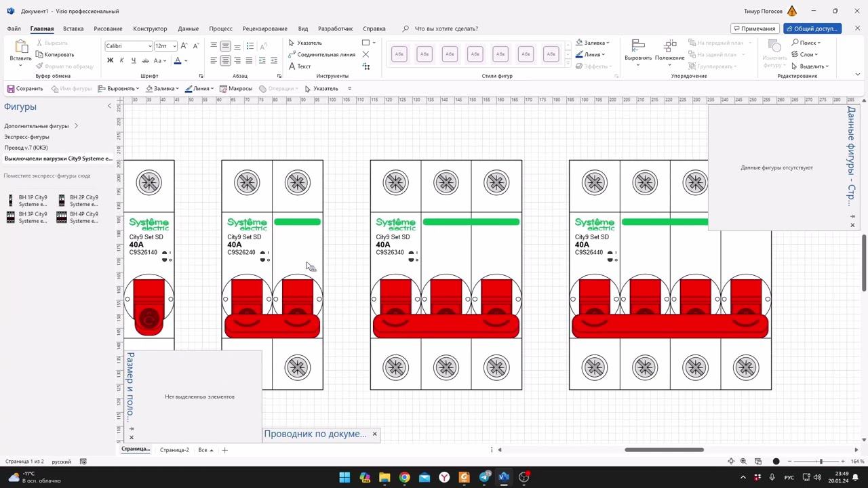This screenshot has width=868, height=488.
Task: Select the Соединительная линия connector tool
Action: 321,54
